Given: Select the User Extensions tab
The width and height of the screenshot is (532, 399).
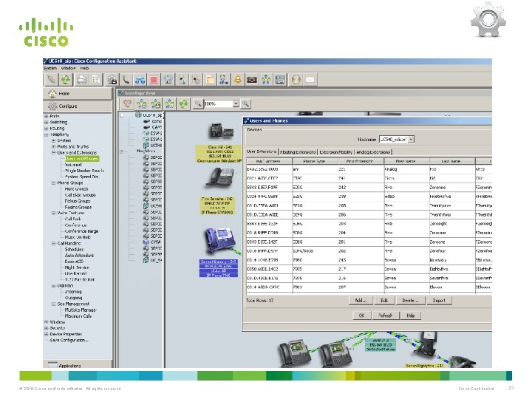Looking at the screenshot, I should point(262,151).
